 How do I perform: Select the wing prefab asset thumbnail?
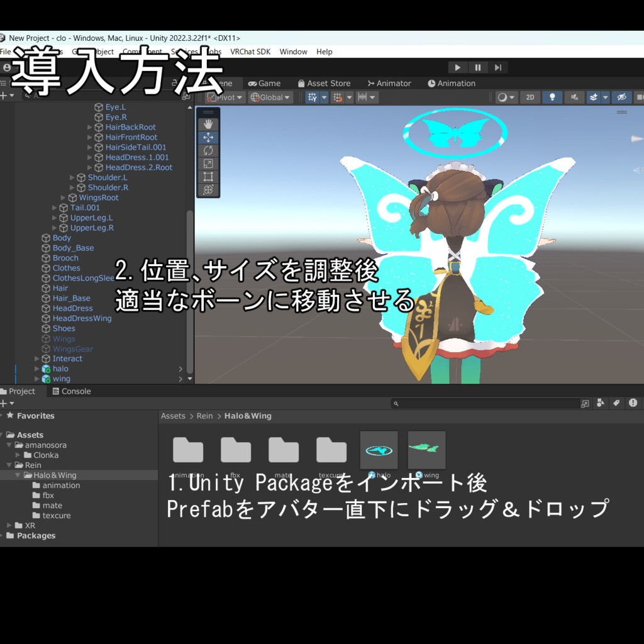pyautogui.click(x=426, y=450)
